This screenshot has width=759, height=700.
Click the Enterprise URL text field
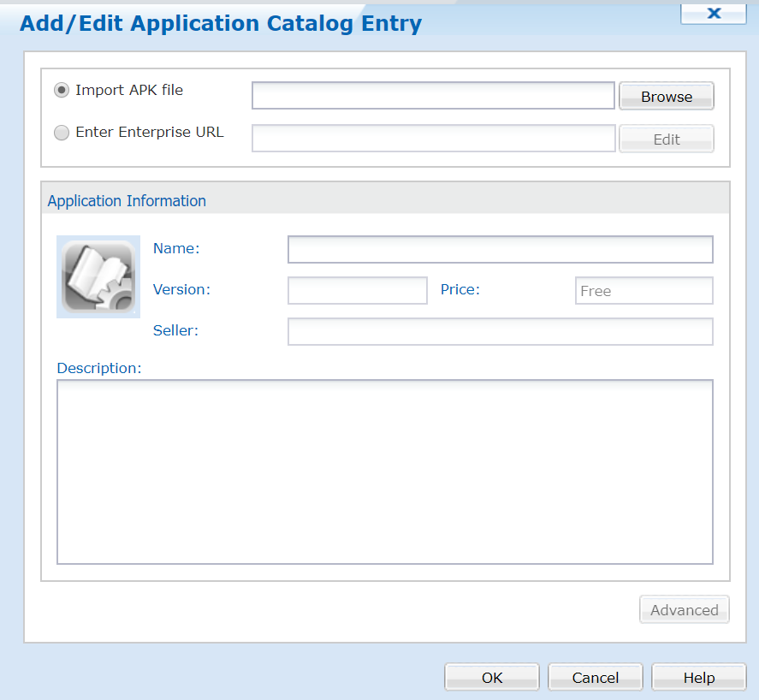tap(433, 139)
